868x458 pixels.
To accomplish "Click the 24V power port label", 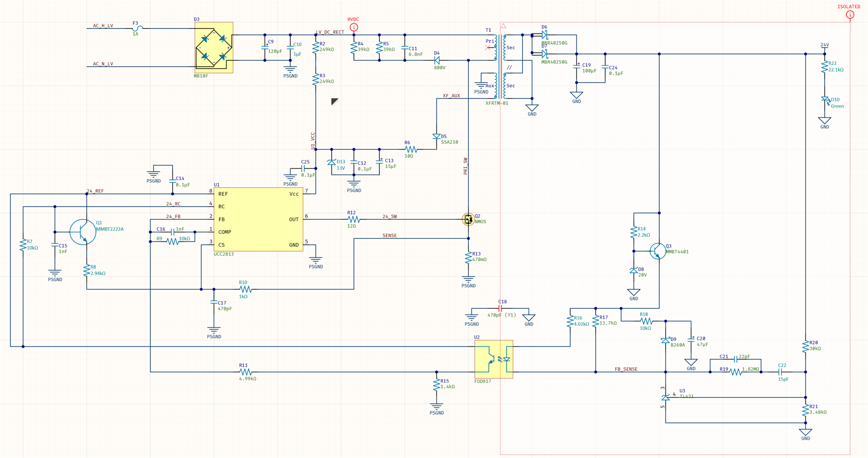I will pyautogui.click(x=825, y=45).
